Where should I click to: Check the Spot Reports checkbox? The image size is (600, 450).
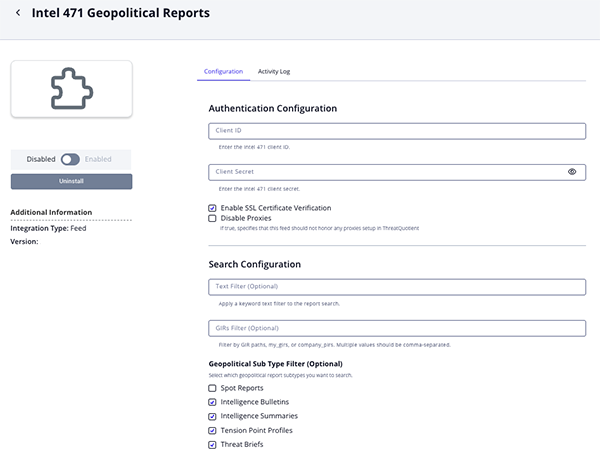pyautogui.click(x=212, y=388)
